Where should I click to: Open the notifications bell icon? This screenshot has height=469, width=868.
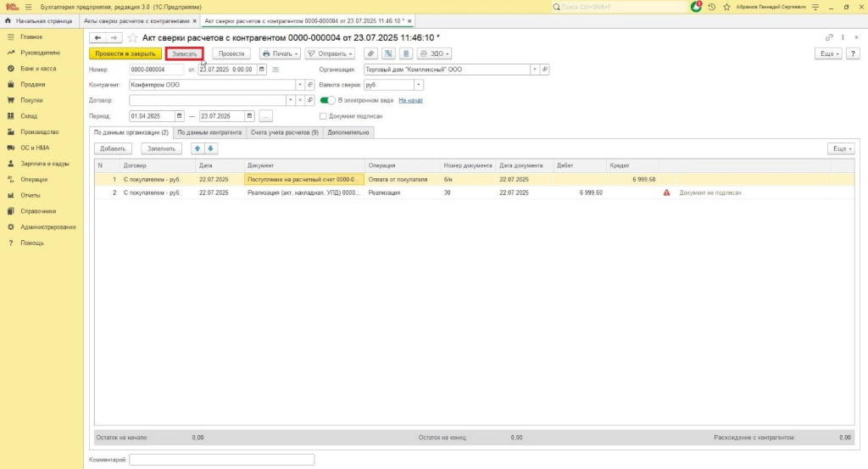pyautogui.click(x=696, y=7)
